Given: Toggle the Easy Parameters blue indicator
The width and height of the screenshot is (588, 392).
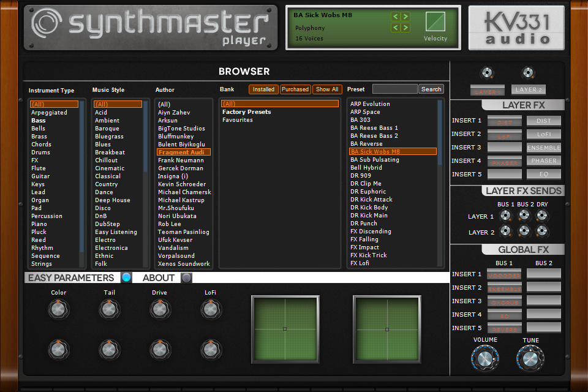Looking at the screenshot, I should (126, 277).
